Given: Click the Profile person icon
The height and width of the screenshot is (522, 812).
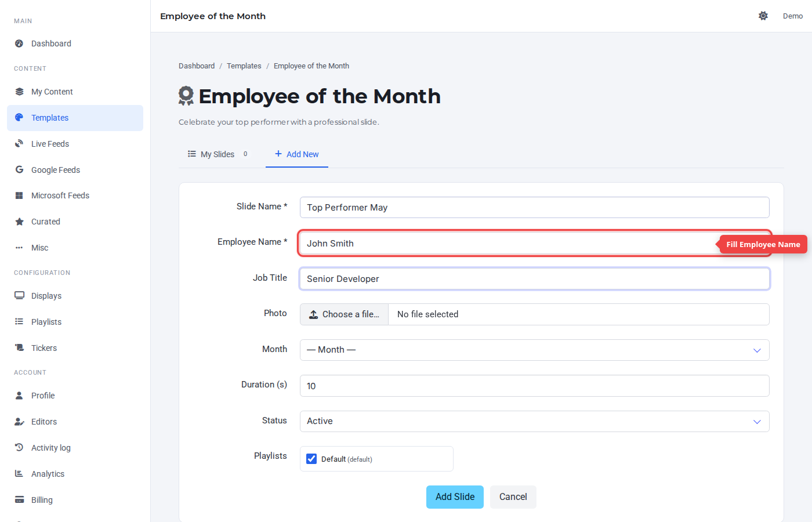Looking at the screenshot, I should pyautogui.click(x=19, y=396).
